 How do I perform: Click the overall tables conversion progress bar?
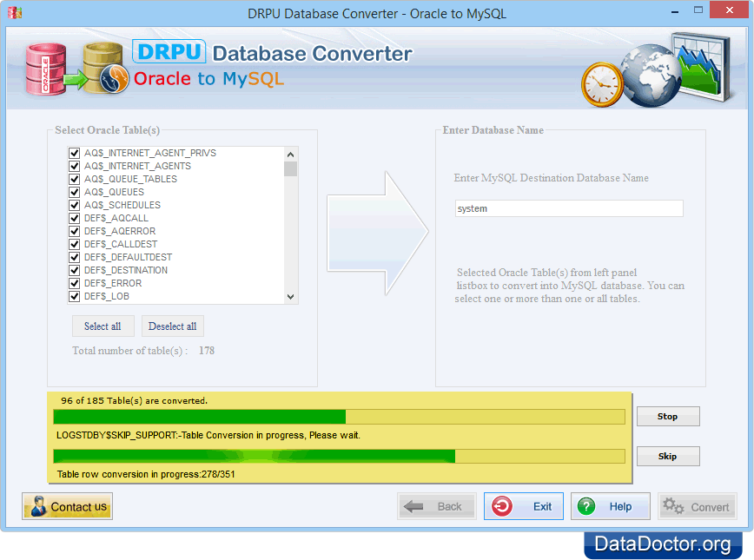[339, 417]
